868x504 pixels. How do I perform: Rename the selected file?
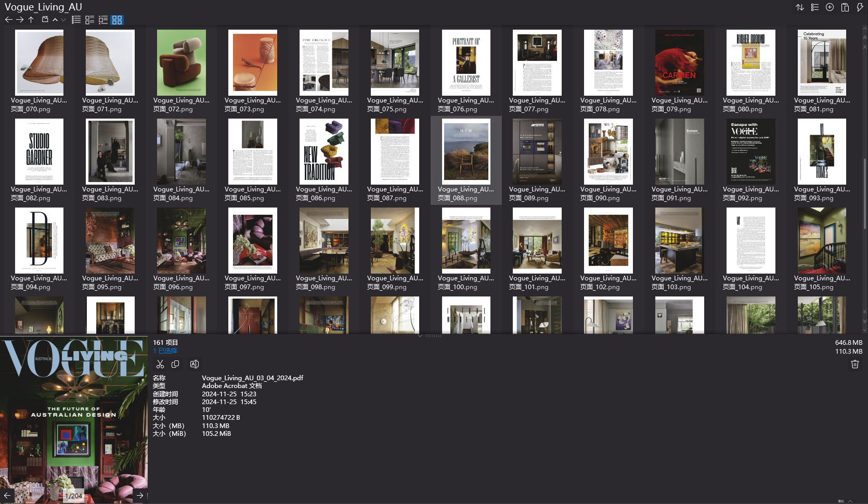195,364
